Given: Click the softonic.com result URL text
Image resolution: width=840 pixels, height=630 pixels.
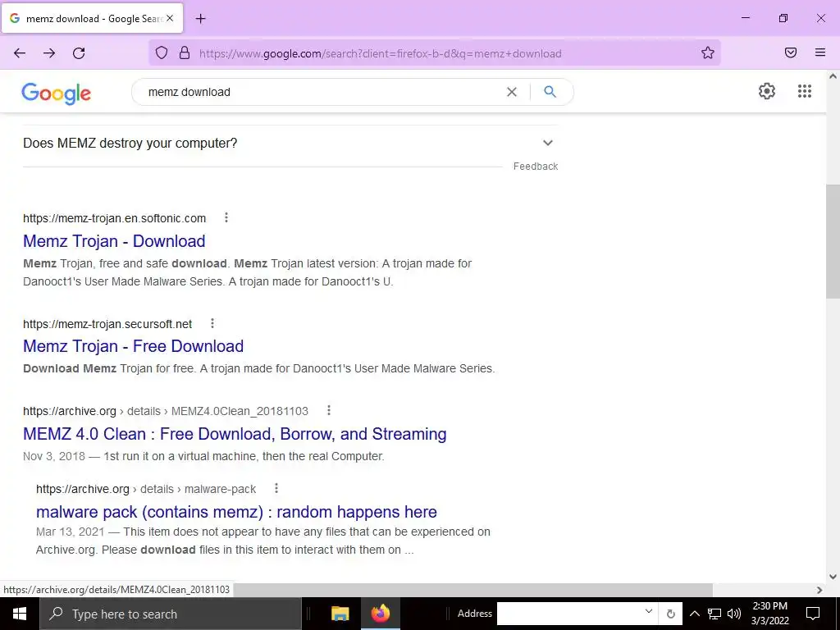Looking at the screenshot, I should click(115, 218).
